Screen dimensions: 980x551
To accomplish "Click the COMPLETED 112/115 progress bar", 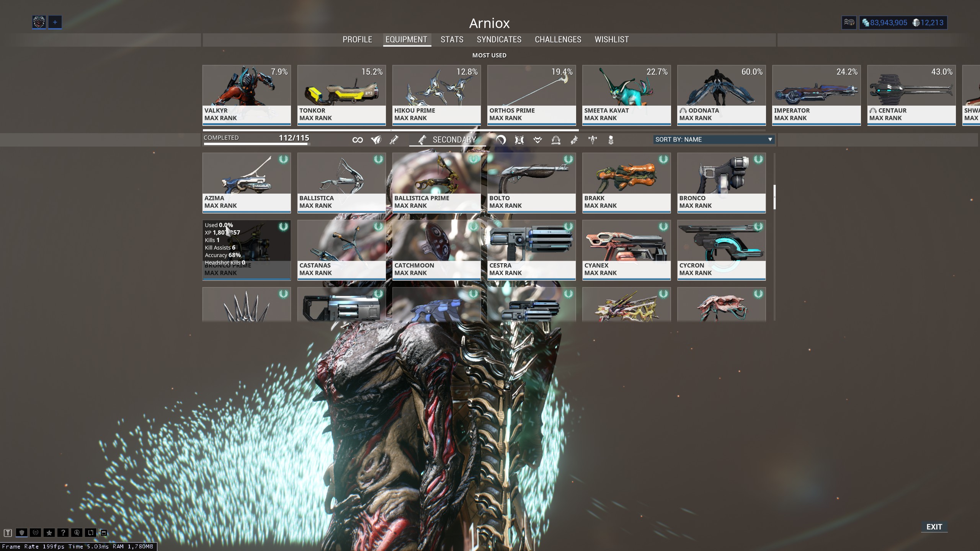I will point(256,139).
